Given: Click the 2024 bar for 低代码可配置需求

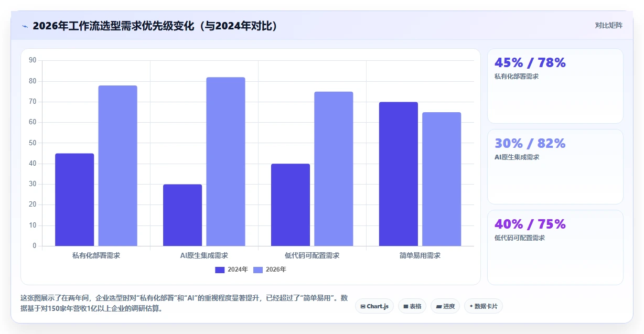Looking at the screenshot, I should pos(291,205).
